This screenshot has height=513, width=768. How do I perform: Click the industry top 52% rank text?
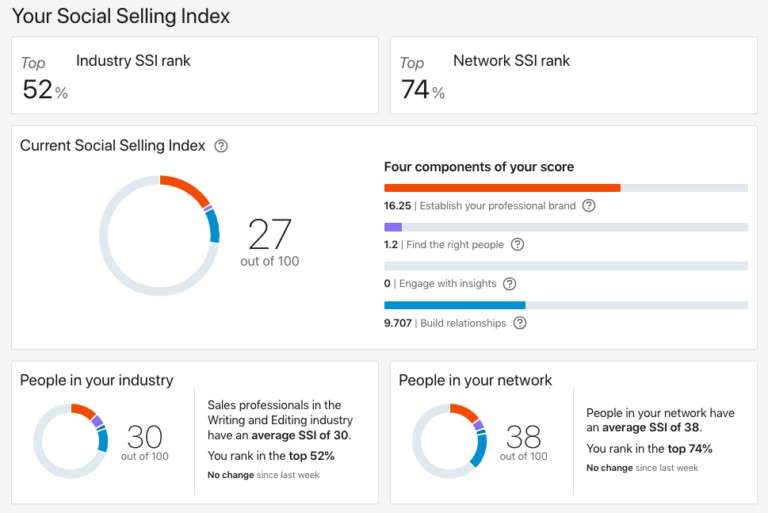pyautogui.click(x=311, y=455)
